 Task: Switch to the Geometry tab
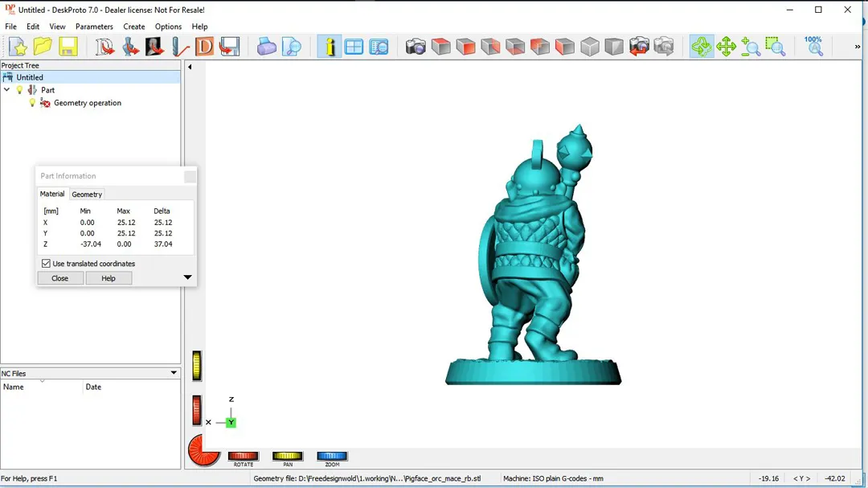pyautogui.click(x=87, y=195)
